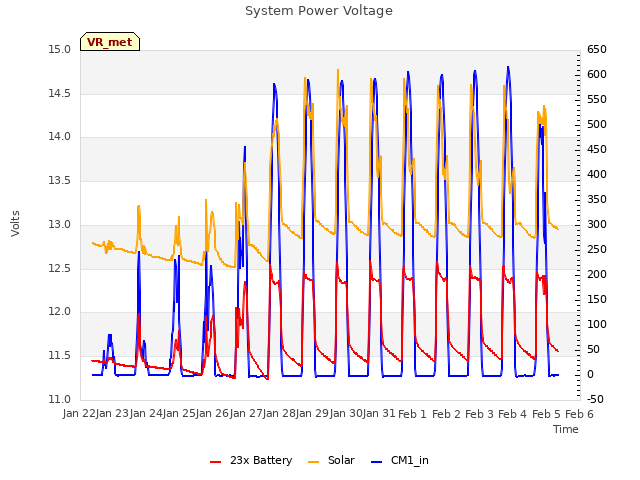The height and width of the screenshot is (480, 640).
Task: Select the Solar legend entry
Action: click(331, 461)
